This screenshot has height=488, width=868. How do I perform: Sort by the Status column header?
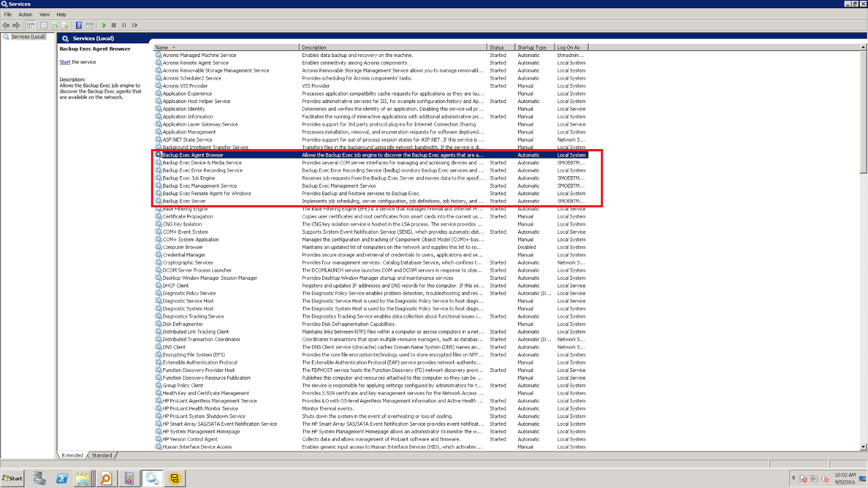[x=501, y=48]
